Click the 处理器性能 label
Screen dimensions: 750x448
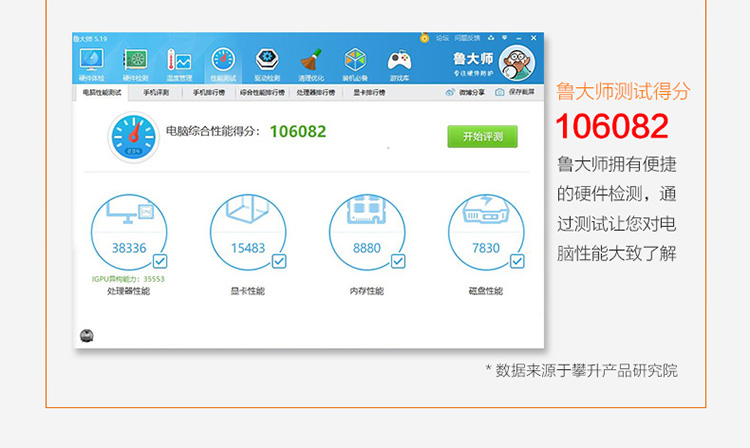coord(128,291)
